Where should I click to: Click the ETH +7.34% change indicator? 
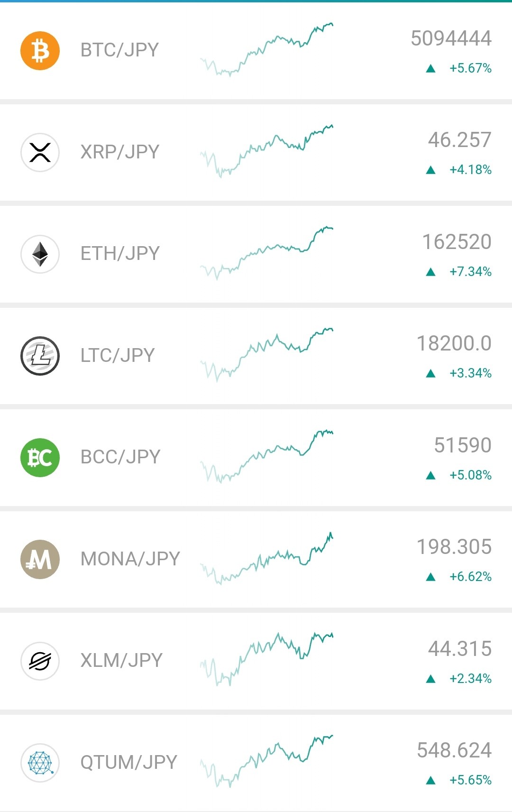(459, 272)
